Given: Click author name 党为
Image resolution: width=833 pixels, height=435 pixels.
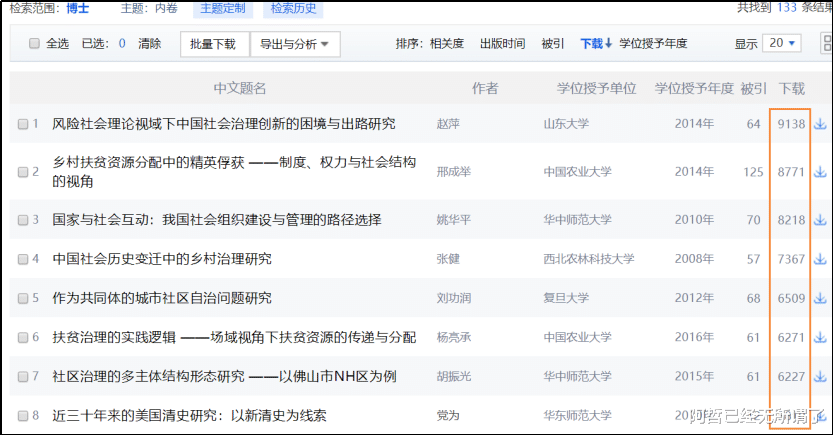Looking at the screenshot, I should click(x=448, y=415).
